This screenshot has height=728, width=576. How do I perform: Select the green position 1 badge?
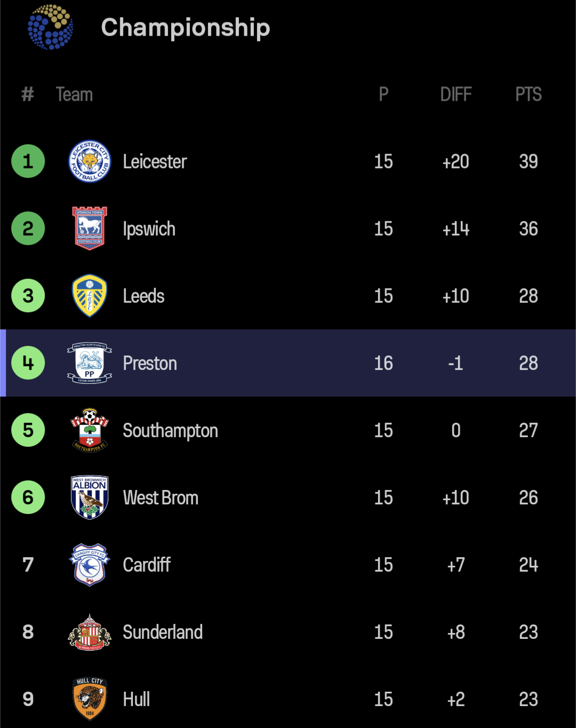(x=28, y=161)
